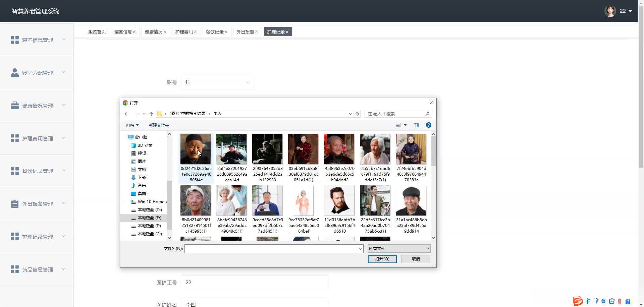The image size is (644, 307).
Task: Open the file dialog help icon
Action: tap(428, 125)
